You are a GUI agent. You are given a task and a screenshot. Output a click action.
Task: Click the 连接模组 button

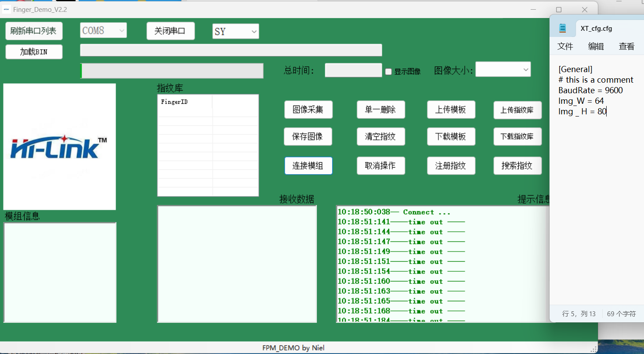[308, 166]
